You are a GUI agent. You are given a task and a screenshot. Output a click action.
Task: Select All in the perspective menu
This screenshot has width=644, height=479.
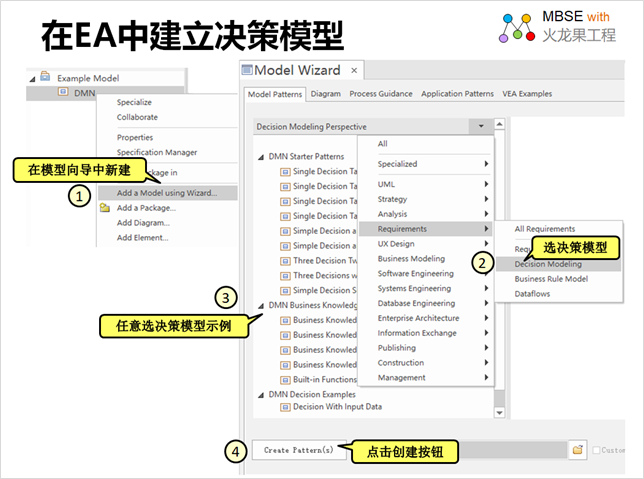pos(382,143)
